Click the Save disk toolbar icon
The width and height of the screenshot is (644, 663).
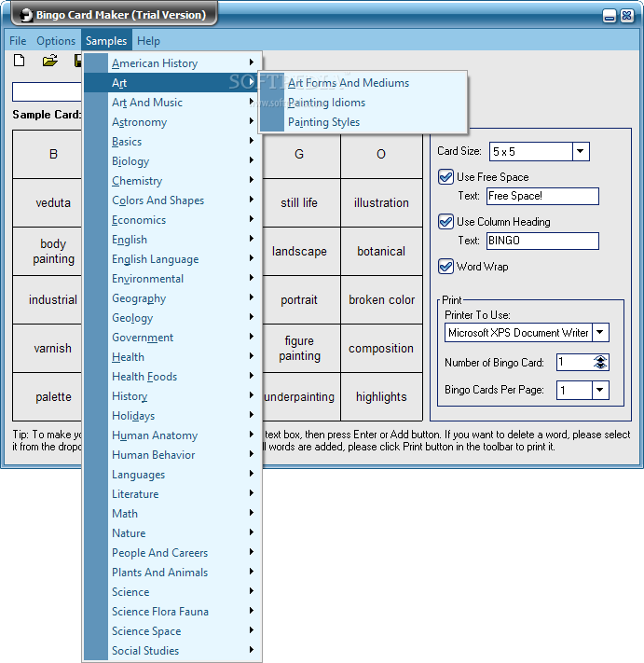click(x=78, y=62)
